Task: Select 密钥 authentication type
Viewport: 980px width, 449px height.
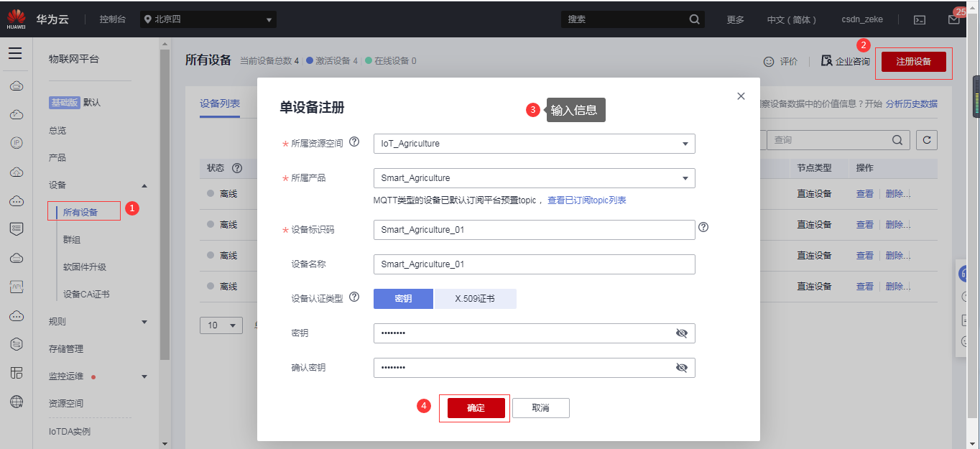Action: click(403, 299)
